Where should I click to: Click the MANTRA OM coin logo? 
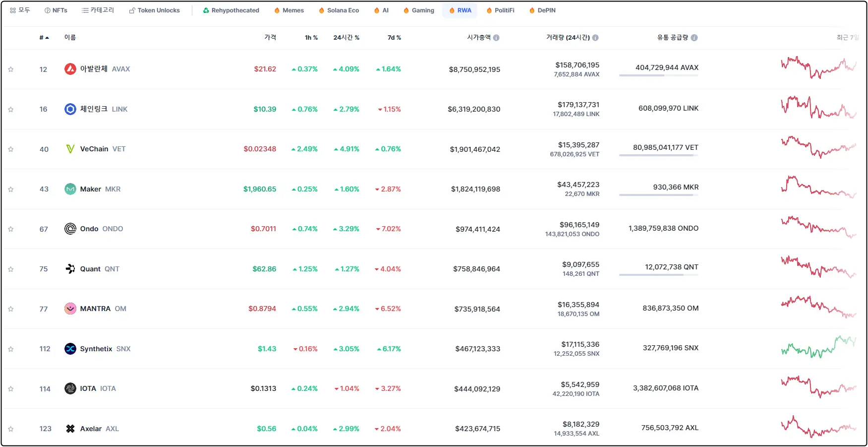(x=70, y=309)
